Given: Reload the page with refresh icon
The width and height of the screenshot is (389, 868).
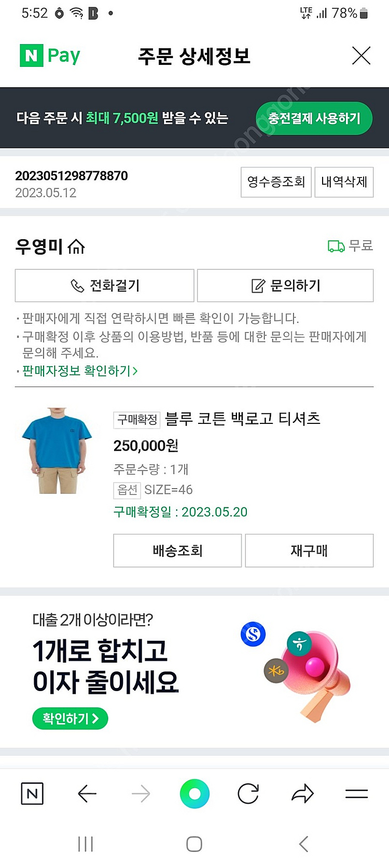Looking at the screenshot, I should click(x=248, y=794).
